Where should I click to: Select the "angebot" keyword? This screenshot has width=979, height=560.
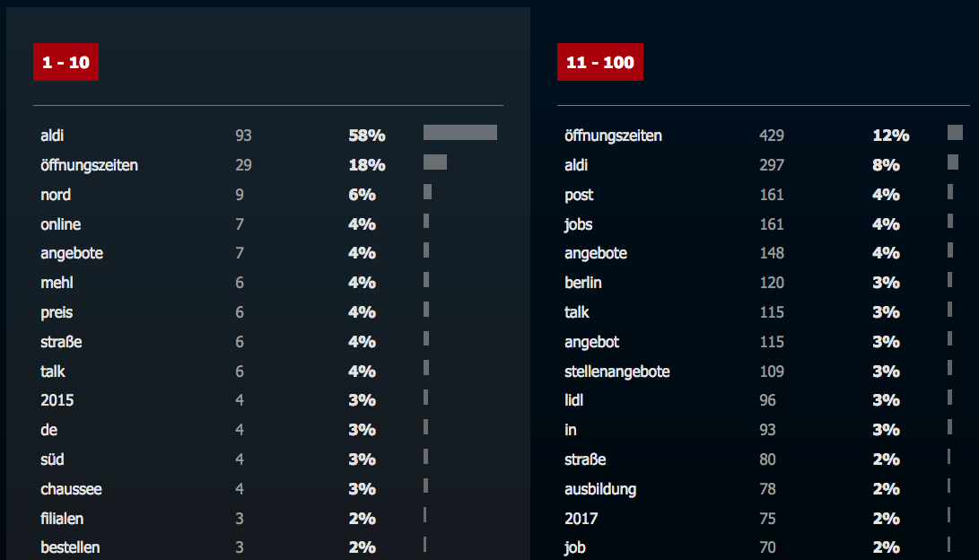(592, 342)
